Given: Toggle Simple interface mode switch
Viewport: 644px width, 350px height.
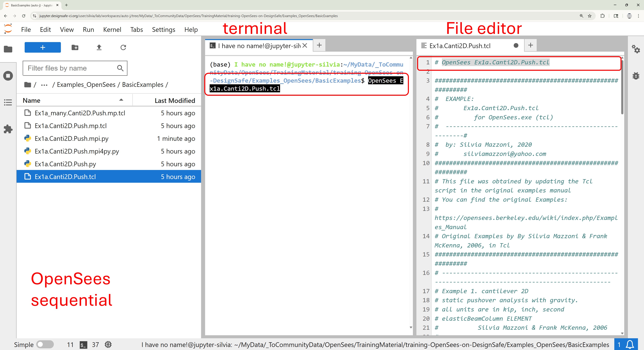Looking at the screenshot, I should pyautogui.click(x=45, y=344).
